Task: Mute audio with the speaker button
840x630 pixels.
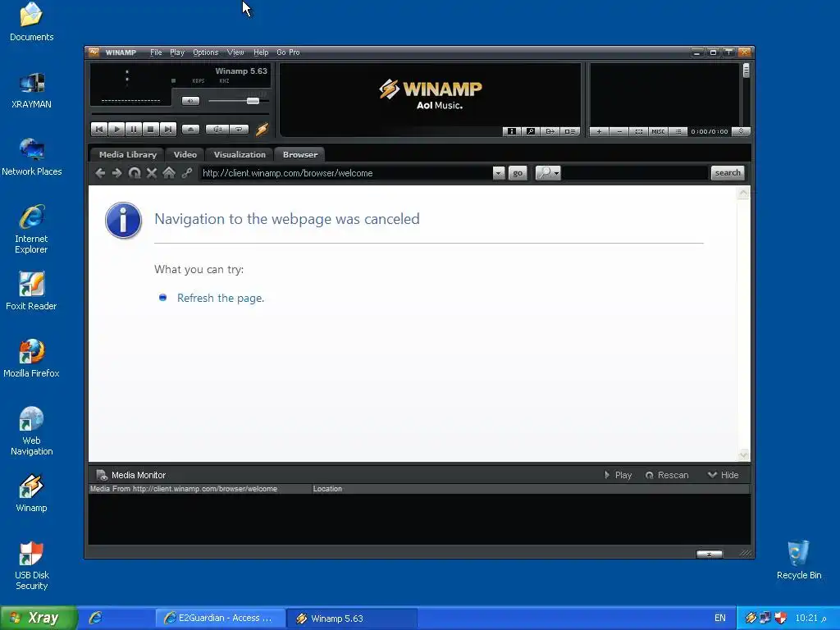Action: click(190, 101)
